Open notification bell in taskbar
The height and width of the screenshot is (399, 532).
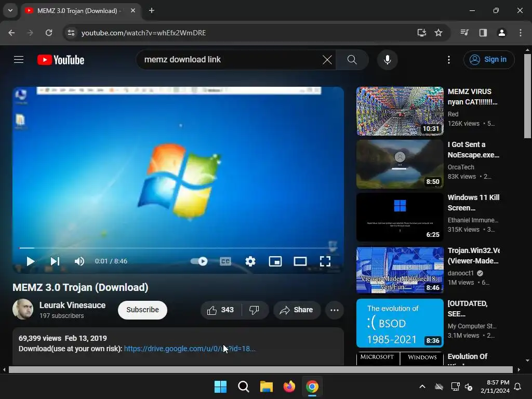[x=518, y=387]
